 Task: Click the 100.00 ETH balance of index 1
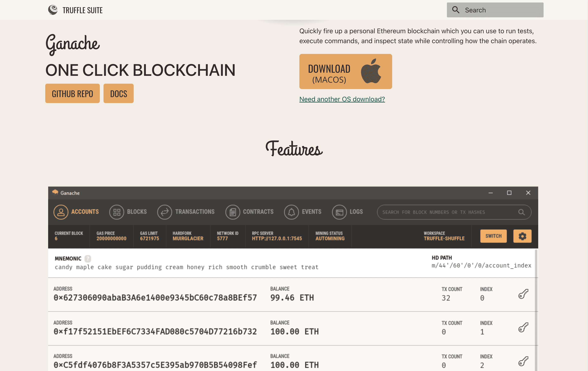click(x=294, y=332)
